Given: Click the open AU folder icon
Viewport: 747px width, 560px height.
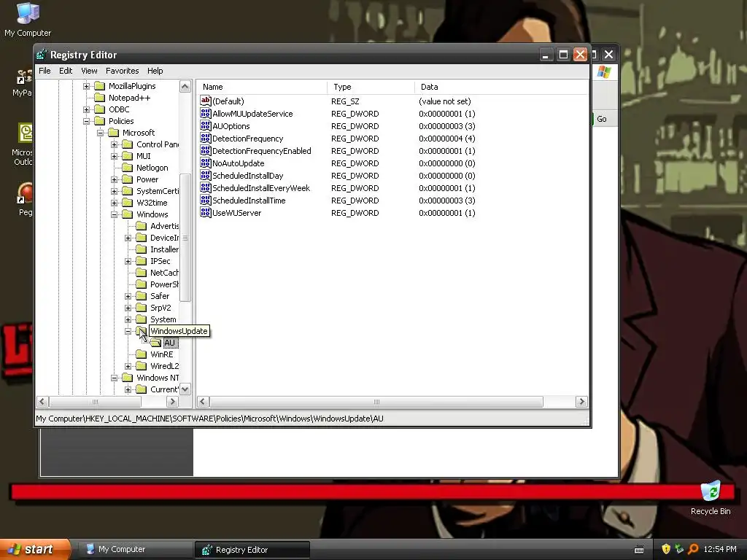Looking at the screenshot, I should [155, 343].
